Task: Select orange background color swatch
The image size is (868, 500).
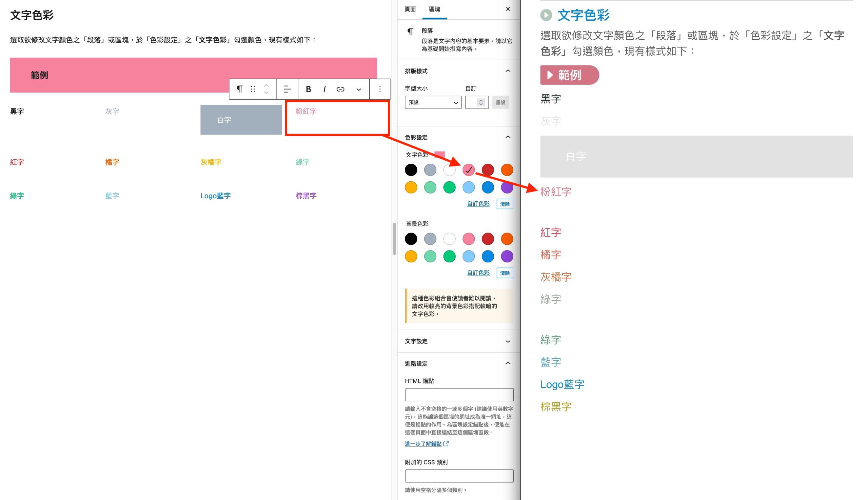Action: click(507, 239)
